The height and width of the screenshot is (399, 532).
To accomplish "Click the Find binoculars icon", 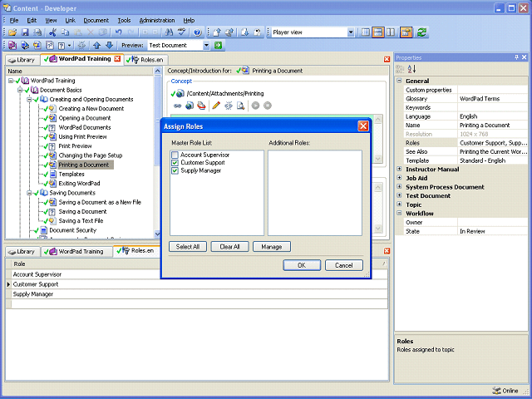I will click(x=169, y=32).
